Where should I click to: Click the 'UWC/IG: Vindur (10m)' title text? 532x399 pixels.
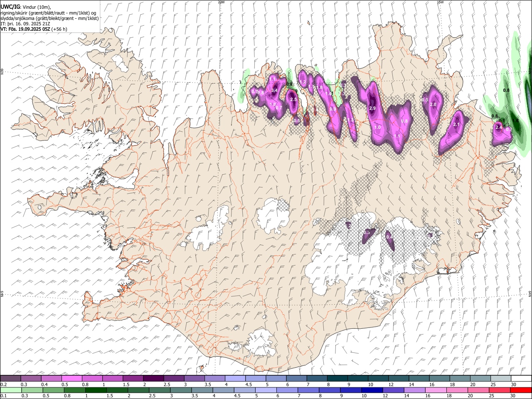point(26,7)
